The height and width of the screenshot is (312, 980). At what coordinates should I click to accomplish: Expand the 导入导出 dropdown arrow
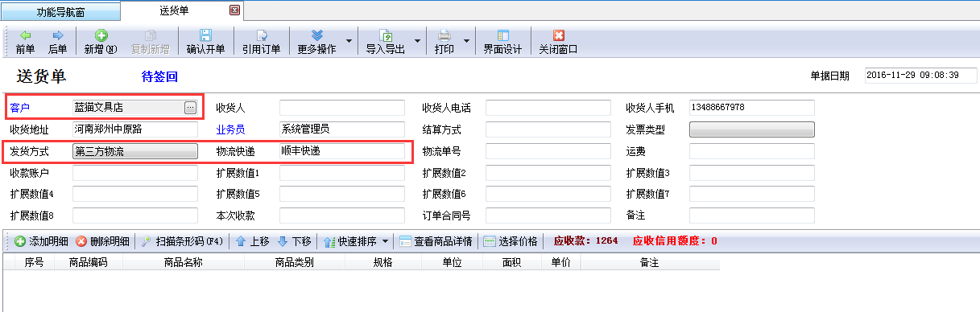click(417, 41)
